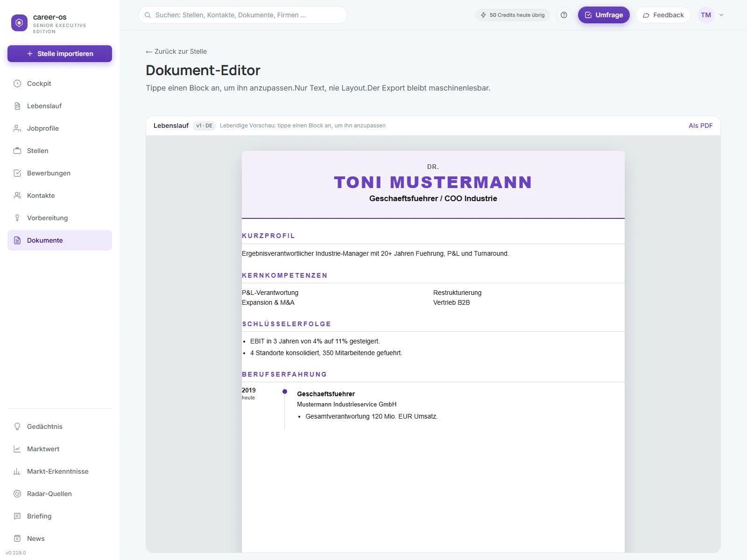Viewport: 747px width, 560px height.
Task: Select the EBIT in 3 Jahren bullet
Action: point(315,341)
